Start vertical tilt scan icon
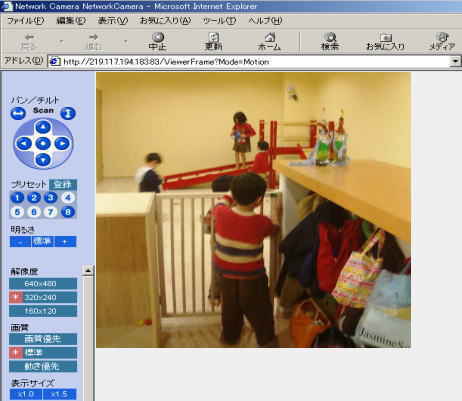The image size is (462, 401). [x=68, y=113]
